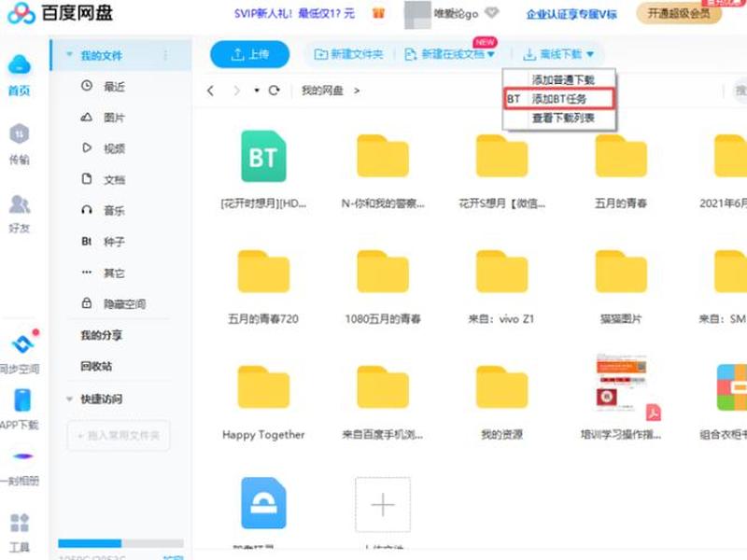Open the more options dots beside 我的文件
The image size is (747, 560).
point(166,55)
